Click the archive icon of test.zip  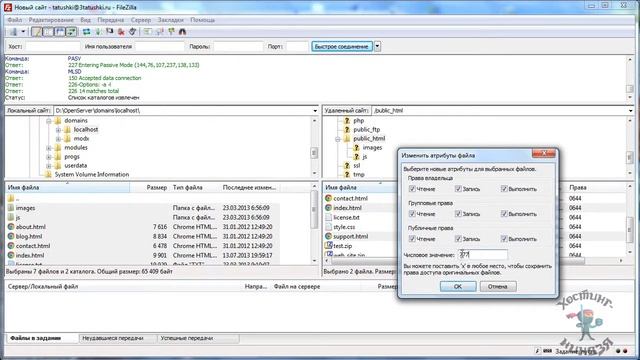click(x=329, y=246)
